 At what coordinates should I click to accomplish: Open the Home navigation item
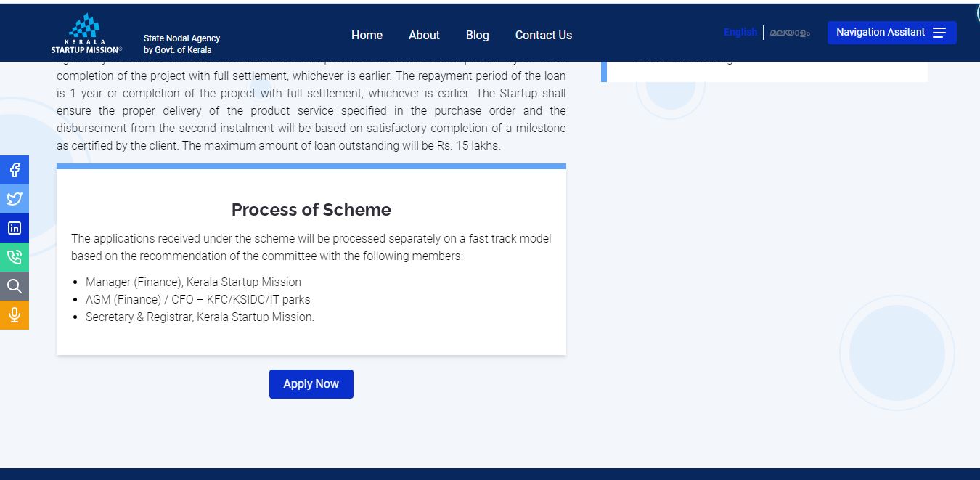[x=367, y=35]
